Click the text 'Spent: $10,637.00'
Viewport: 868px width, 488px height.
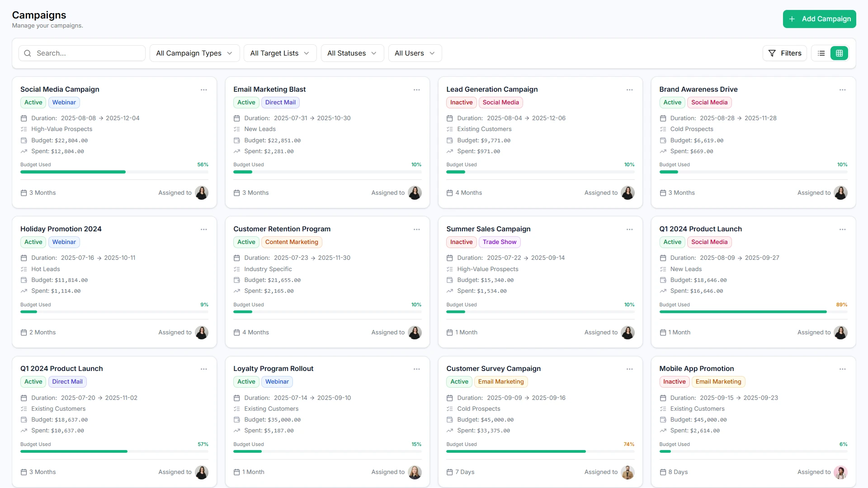tap(57, 431)
